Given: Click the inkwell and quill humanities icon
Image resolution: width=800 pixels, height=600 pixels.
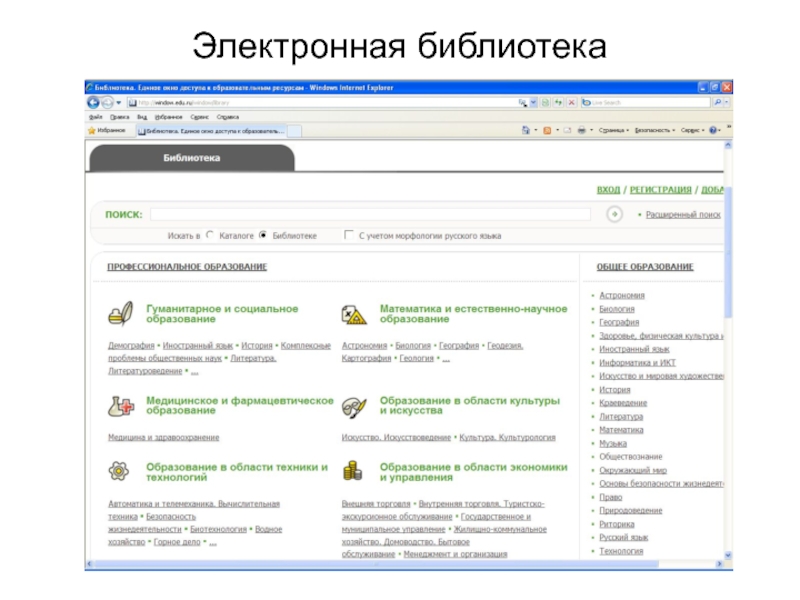Looking at the screenshot, I should coord(120,313).
